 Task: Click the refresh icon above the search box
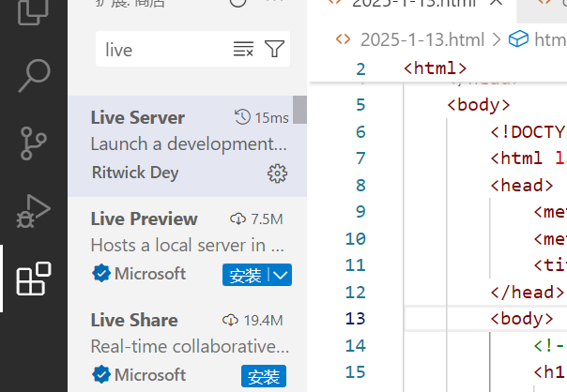pos(238,3)
